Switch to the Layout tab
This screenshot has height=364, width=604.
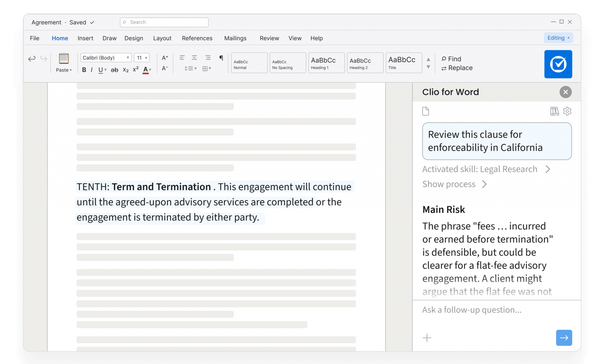coord(162,38)
